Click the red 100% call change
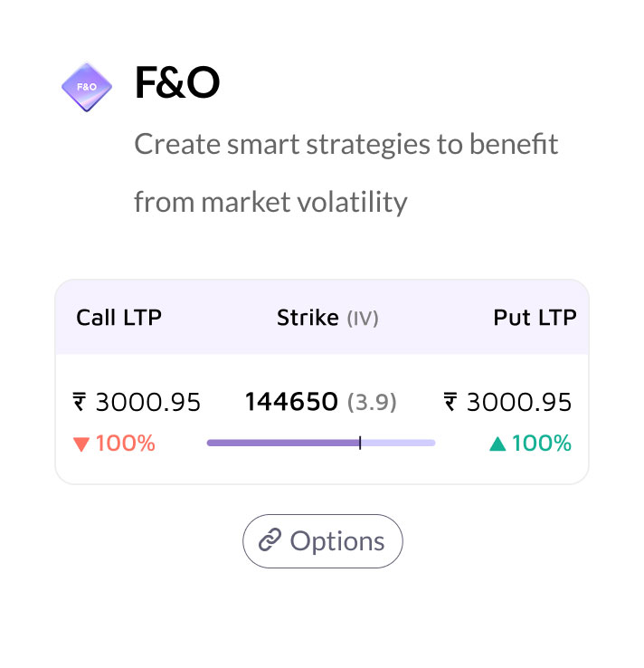This screenshot has width=644, height=668. pyautogui.click(x=125, y=444)
